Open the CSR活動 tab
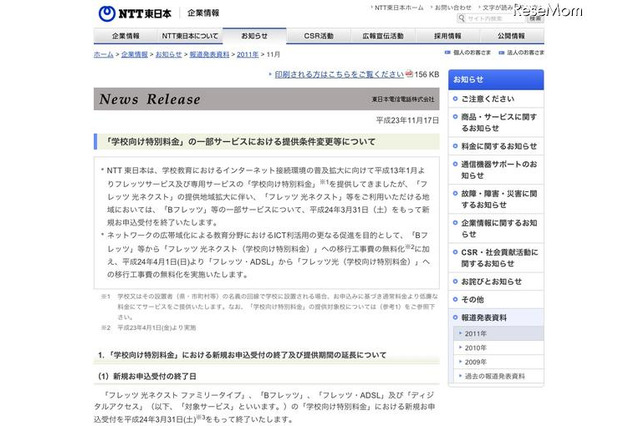The image size is (640, 426). (x=318, y=36)
